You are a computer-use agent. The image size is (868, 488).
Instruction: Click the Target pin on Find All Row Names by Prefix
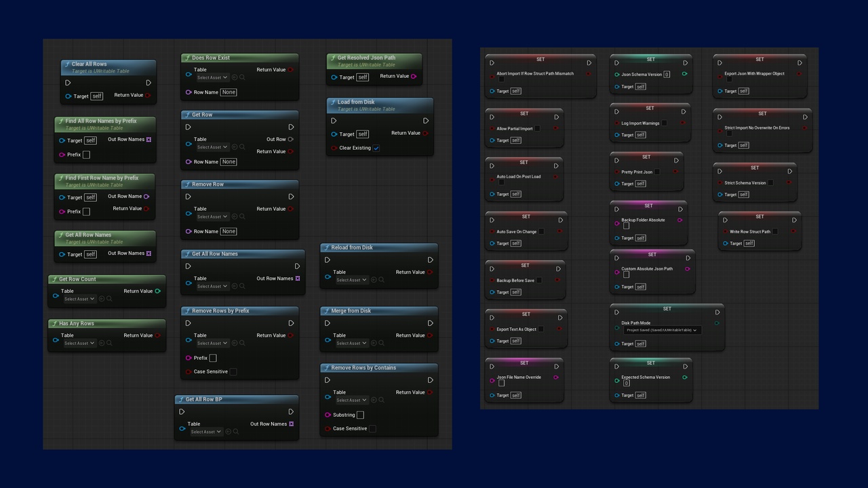62,141
